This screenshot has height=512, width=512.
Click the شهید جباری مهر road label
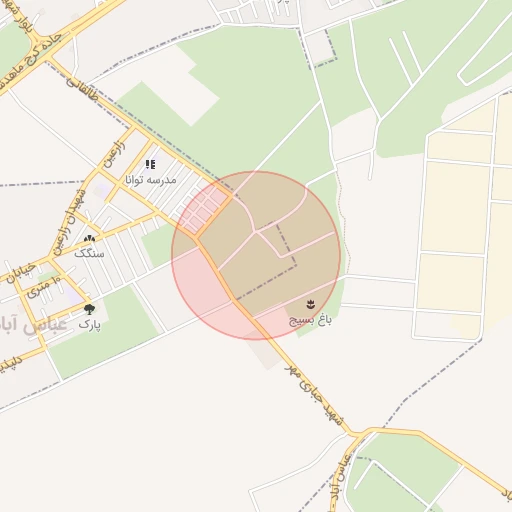[314, 395]
